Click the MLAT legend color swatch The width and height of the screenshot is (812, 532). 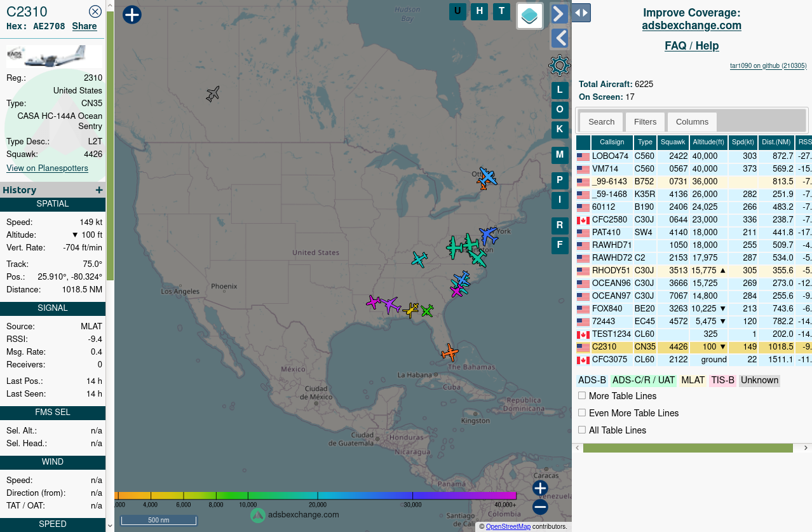point(693,380)
